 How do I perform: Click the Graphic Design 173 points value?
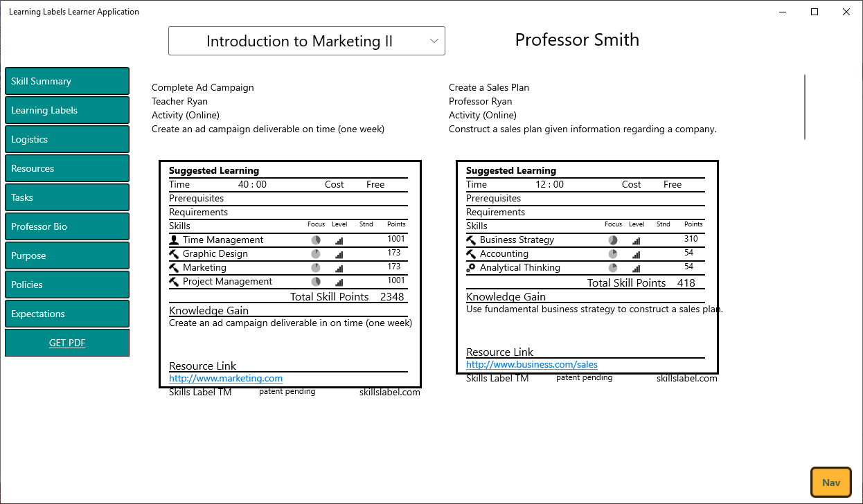tap(394, 253)
